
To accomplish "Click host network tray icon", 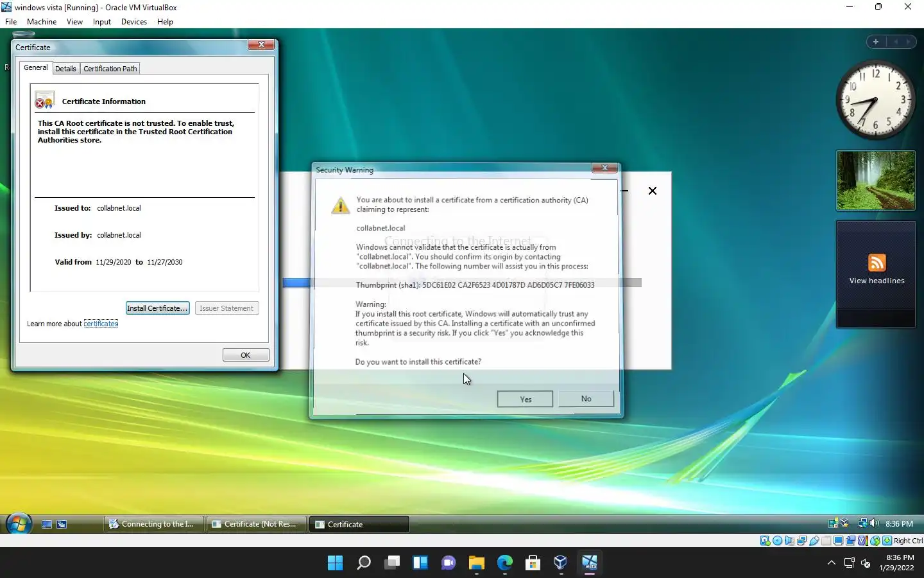I will click(849, 563).
